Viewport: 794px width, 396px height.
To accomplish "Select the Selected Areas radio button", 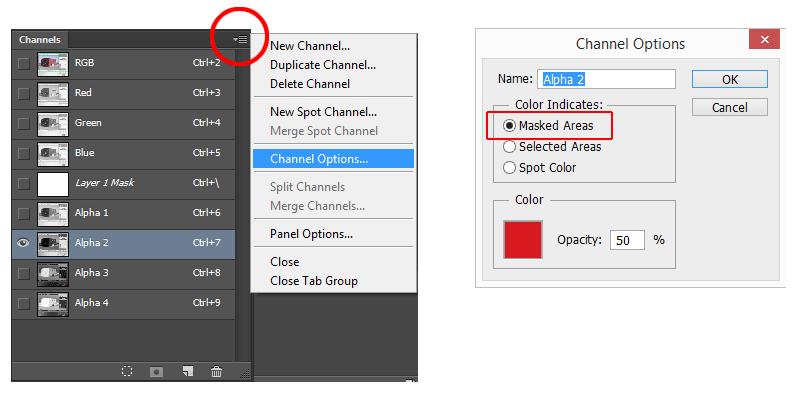I will [509, 147].
